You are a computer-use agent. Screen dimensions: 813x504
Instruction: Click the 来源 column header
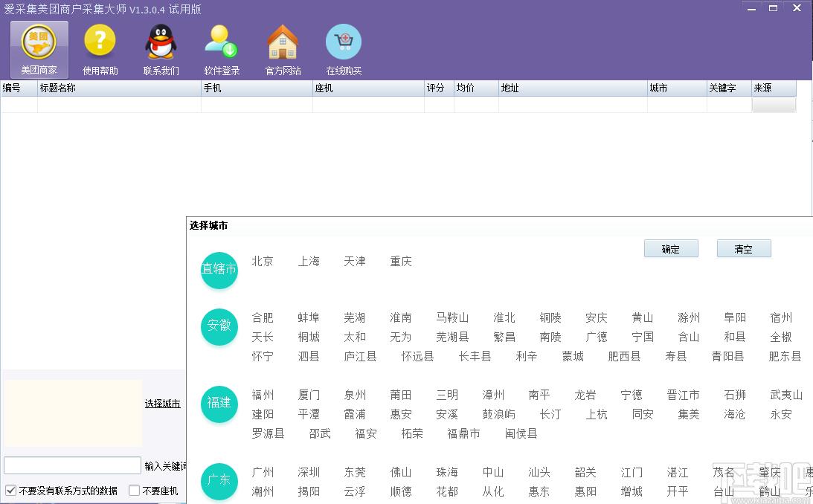(x=774, y=88)
